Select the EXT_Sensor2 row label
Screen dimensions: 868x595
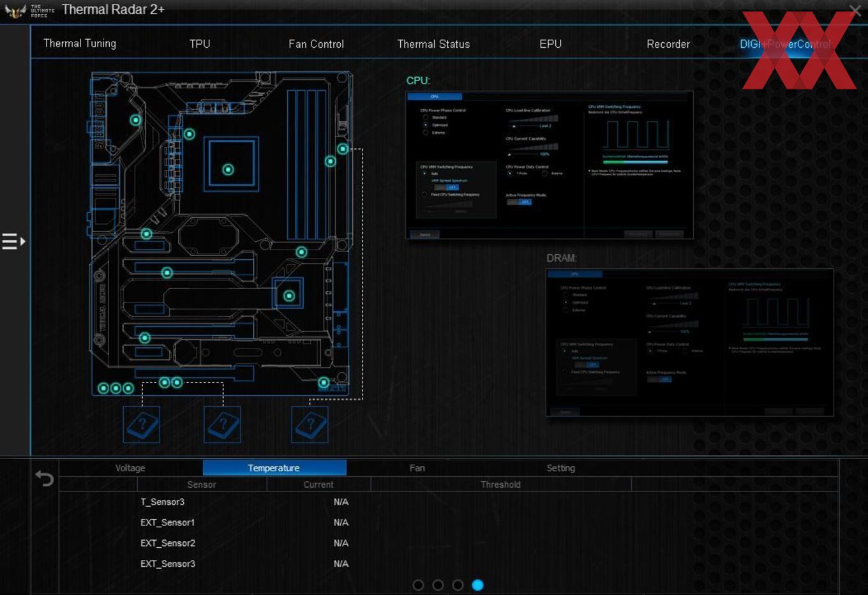(168, 543)
